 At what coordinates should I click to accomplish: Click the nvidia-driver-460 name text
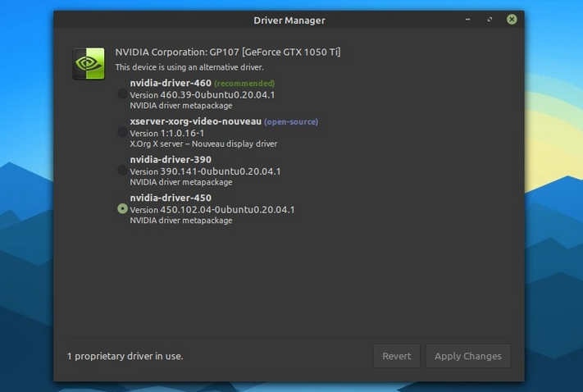point(171,83)
